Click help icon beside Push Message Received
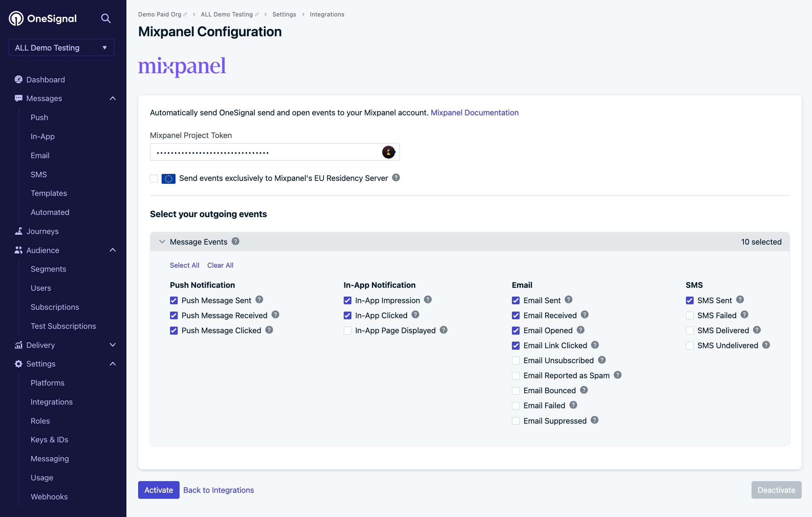 coord(276,315)
